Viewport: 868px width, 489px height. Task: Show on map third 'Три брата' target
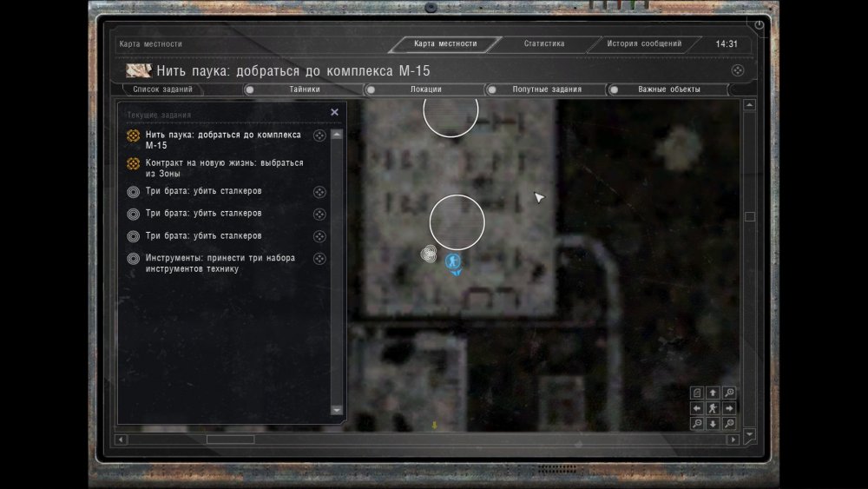(x=319, y=236)
